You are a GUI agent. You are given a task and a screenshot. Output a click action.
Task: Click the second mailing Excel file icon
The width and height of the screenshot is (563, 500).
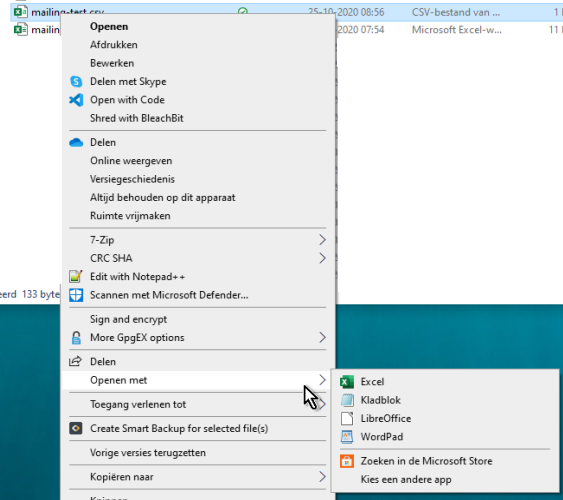[20, 29]
